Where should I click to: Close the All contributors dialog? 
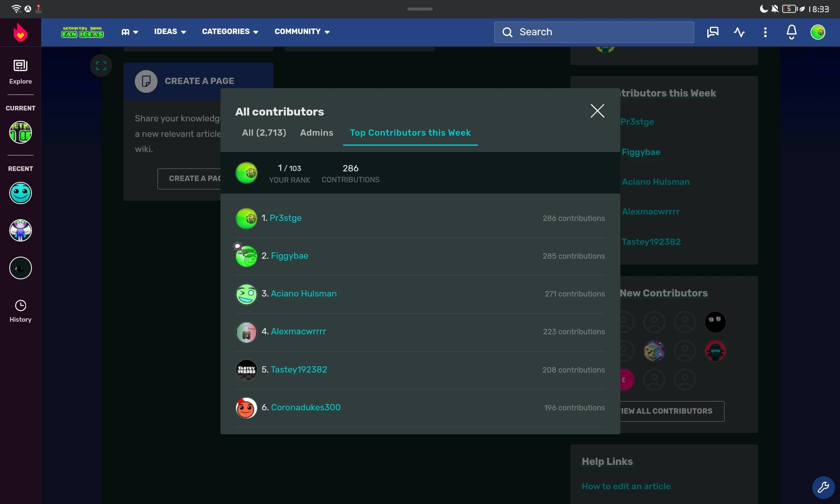597,111
